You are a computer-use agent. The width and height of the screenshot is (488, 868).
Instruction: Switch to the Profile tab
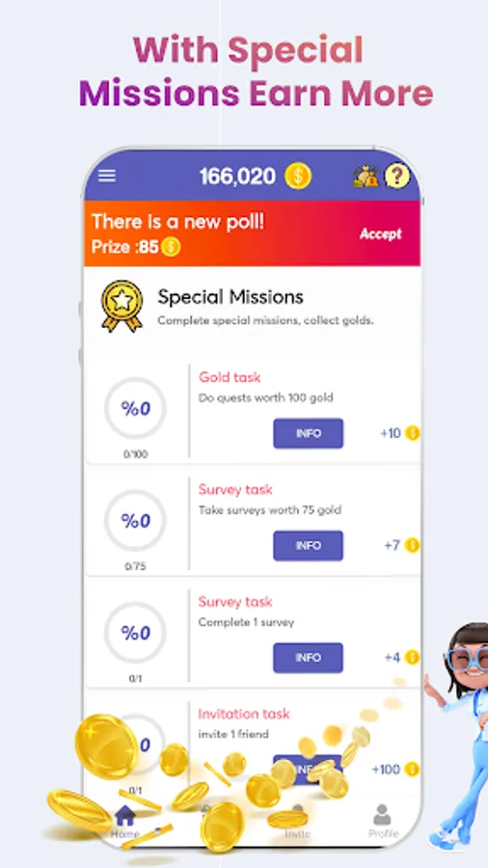tap(384, 821)
